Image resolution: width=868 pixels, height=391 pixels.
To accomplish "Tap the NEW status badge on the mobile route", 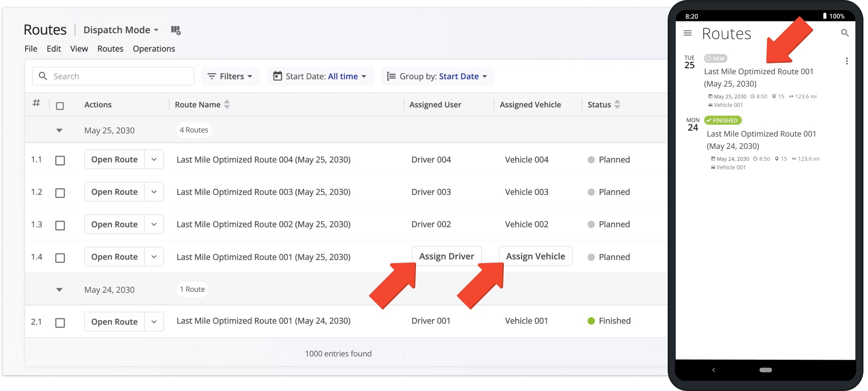I will (x=716, y=58).
